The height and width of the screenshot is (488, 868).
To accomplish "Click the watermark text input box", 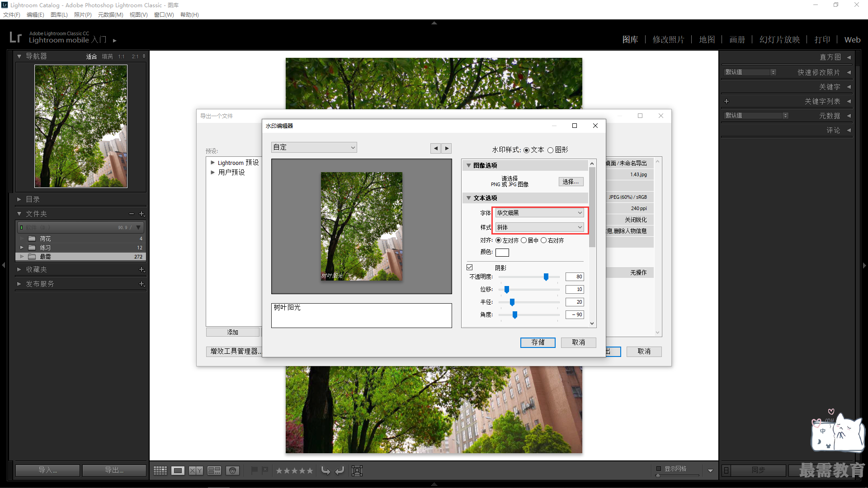I will (361, 315).
